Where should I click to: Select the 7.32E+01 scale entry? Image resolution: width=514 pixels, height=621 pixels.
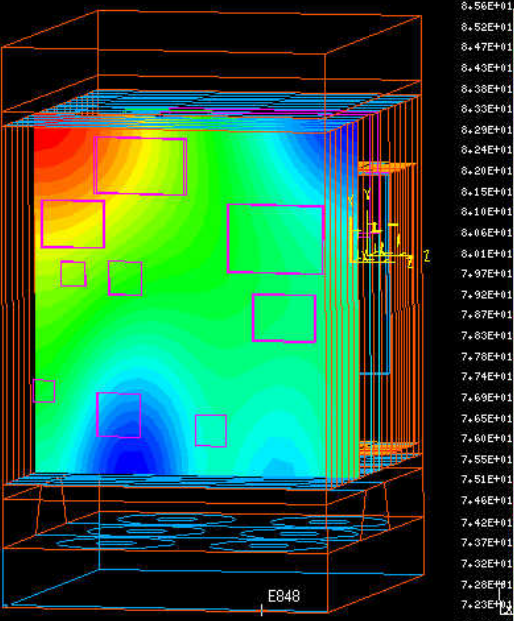487,563
